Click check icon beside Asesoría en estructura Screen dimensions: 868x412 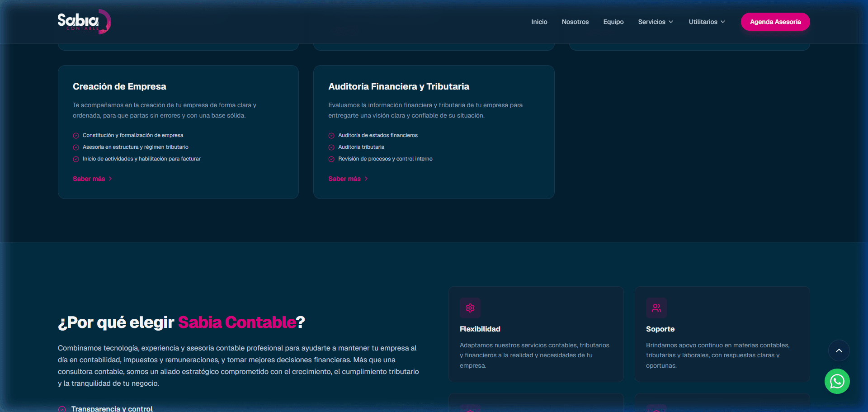click(x=76, y=147)
